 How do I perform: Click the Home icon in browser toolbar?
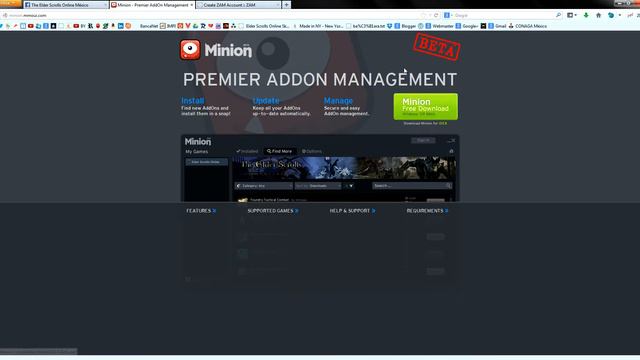pos(598,15)
